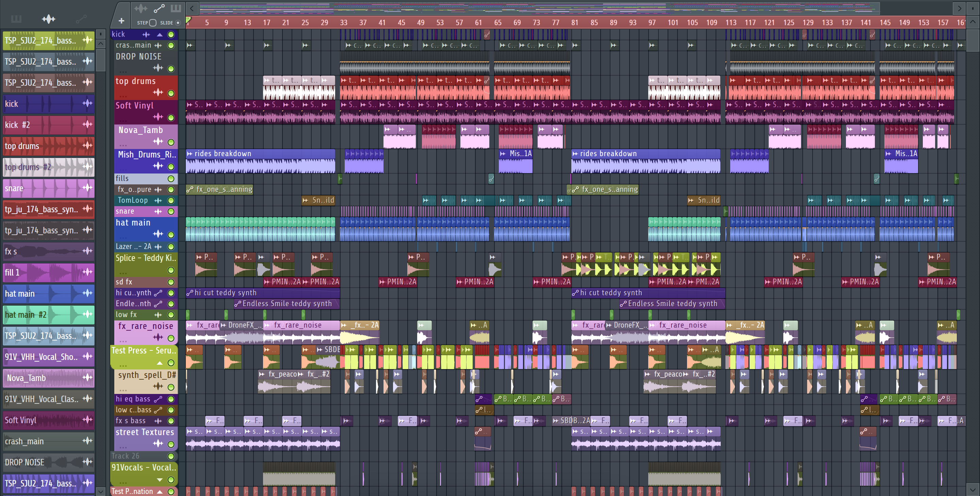This screenshot has height=496, width=980.
Task: Click the plus button to add track
Action: click(x=121, y=21)
